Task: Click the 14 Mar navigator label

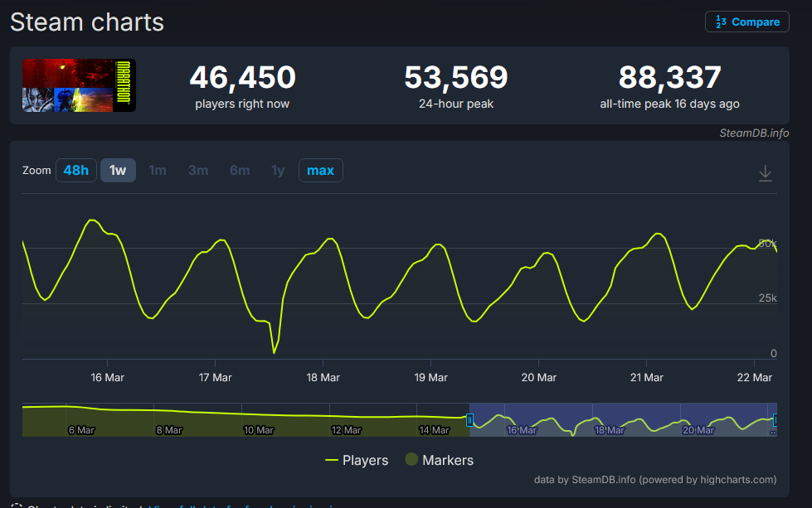Action: [x=434, y=430]
